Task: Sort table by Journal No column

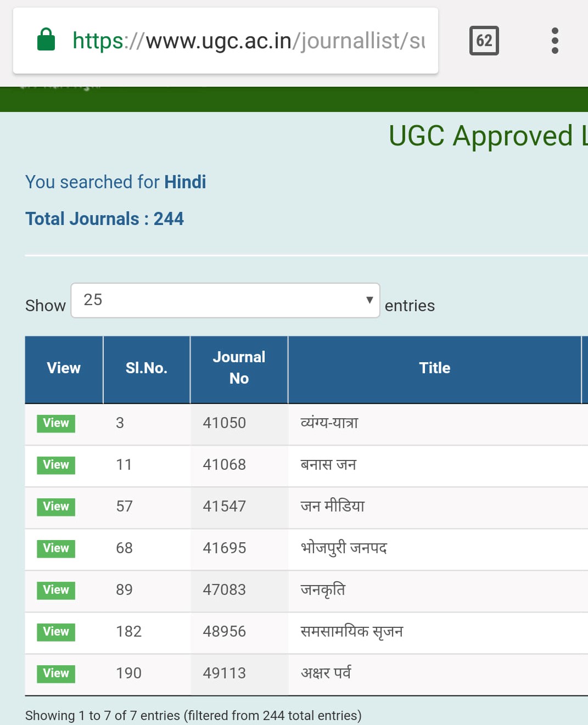Action: pyautogui.click(x=239, y=368)
